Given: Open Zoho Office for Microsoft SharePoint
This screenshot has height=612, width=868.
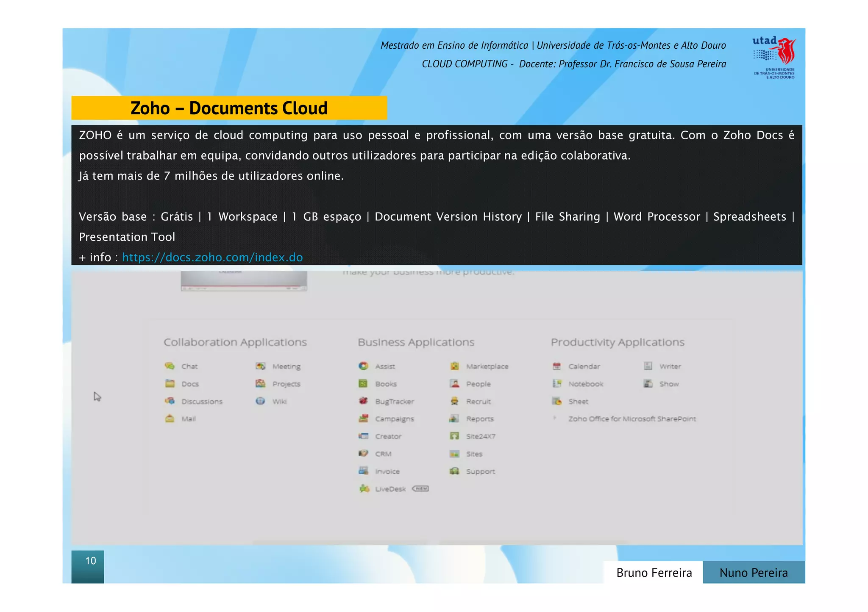Looking at the screenshot, I should click(632, 419).
